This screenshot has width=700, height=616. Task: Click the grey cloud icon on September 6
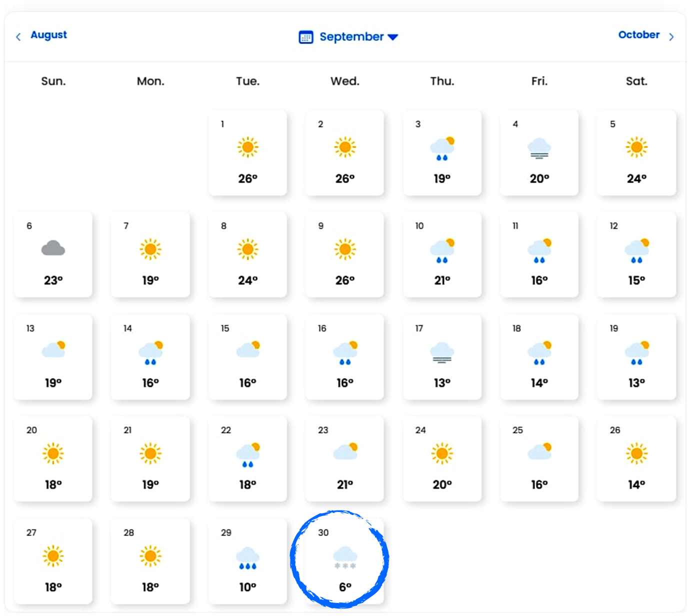tap(53, 248)
